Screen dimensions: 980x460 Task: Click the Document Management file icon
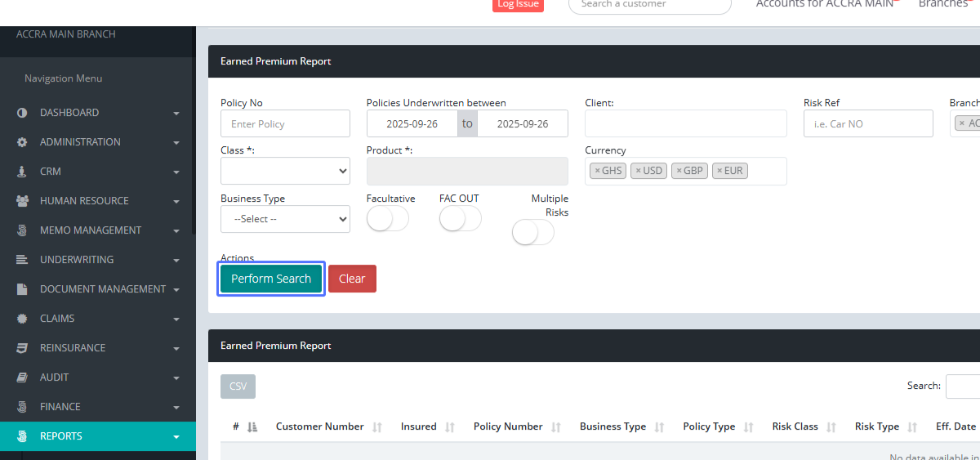(22, 289)
